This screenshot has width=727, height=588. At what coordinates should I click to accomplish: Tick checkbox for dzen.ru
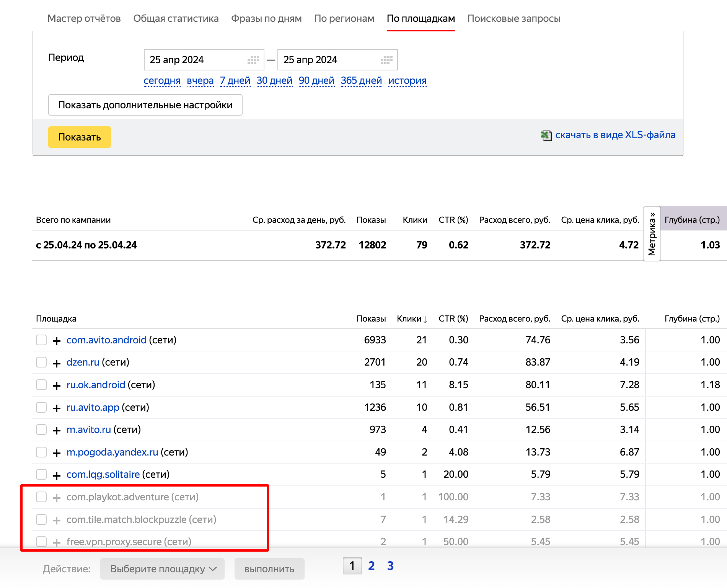pos(41,362)
